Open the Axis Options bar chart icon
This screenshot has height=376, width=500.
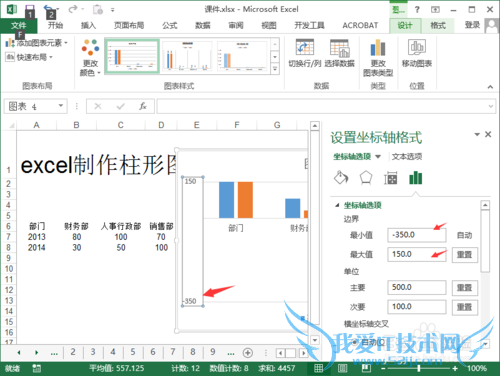coord(415,178)
